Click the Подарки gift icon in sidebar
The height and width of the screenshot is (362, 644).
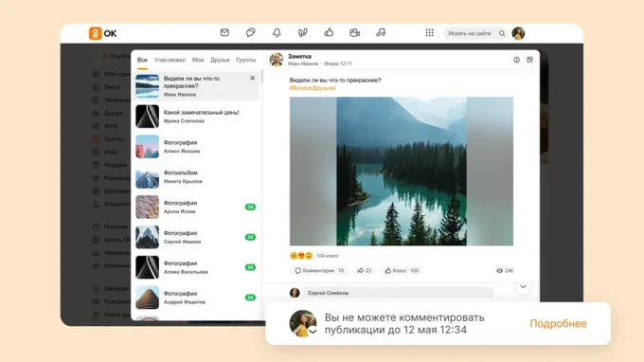(96, 165)
